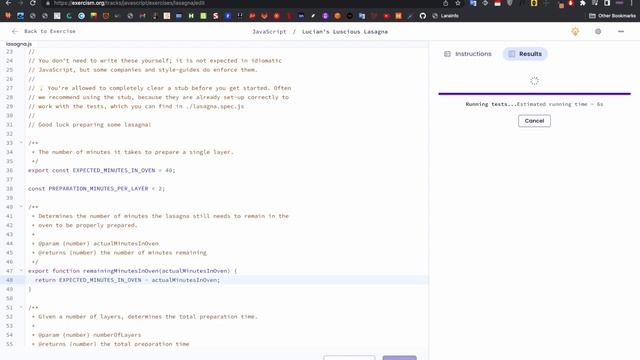Open the GitLab fox bookmark
Image resolution: width=640 pixels, height=360 pixels.
[264, 16]
